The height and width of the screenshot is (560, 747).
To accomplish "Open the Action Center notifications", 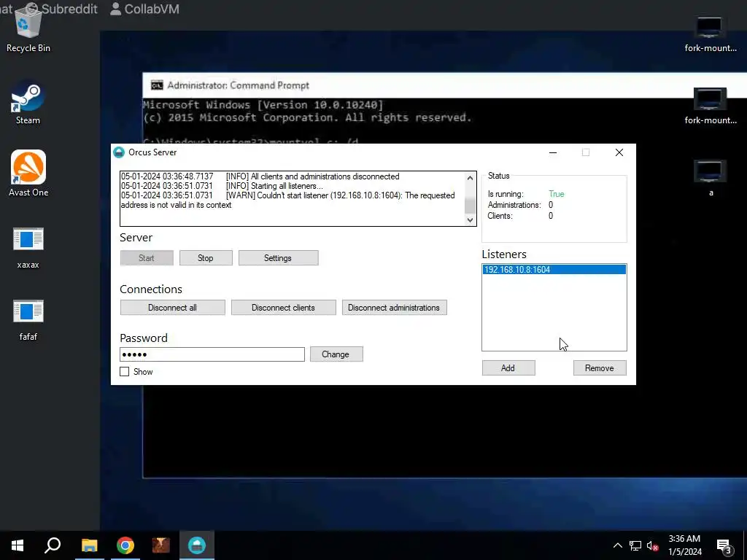I will pyautogui.click(x=724, y=547).
